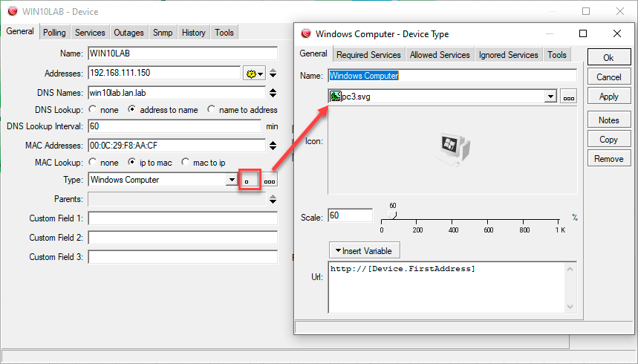Click the DNS Names field
This screenshot has height=364, width=638.
pyautogui.click(x=177, y=93)
